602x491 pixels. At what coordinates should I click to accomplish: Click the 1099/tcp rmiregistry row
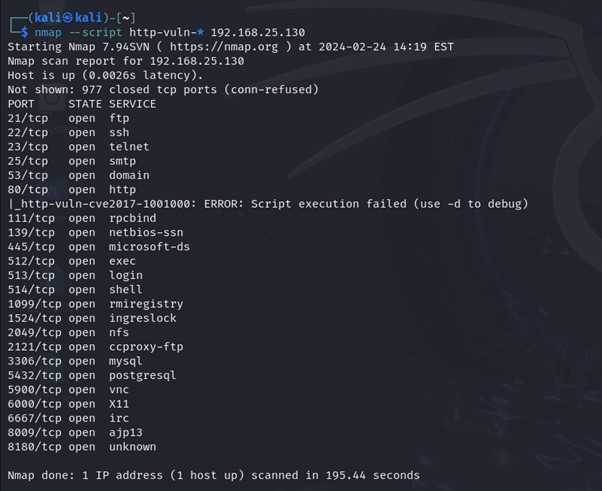(96, 304)
